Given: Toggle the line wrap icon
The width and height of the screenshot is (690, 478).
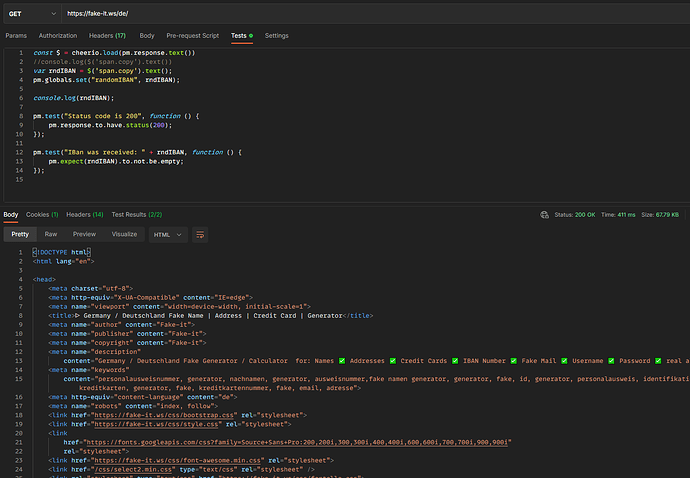Looking at the screenshot, I should pos(200,234).
